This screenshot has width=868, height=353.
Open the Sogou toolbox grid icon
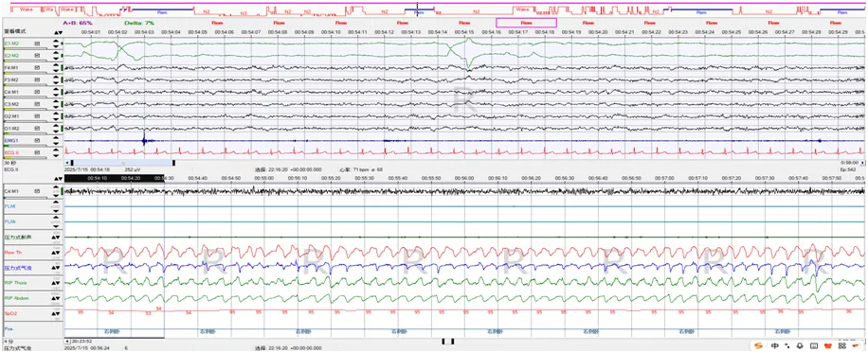[842, 345]
